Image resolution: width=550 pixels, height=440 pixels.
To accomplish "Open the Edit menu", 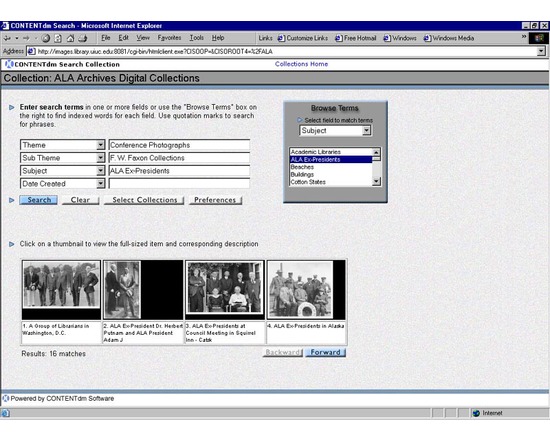I will coord(123,38).
